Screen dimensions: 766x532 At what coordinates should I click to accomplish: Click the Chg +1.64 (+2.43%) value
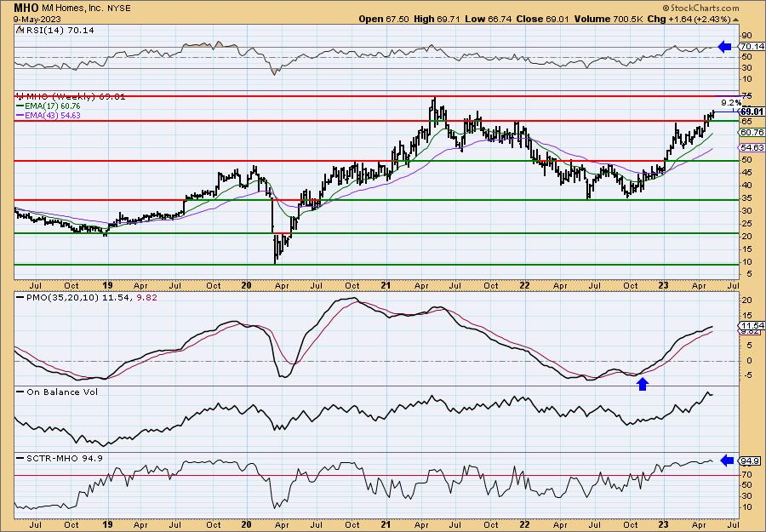click(689, 19)
